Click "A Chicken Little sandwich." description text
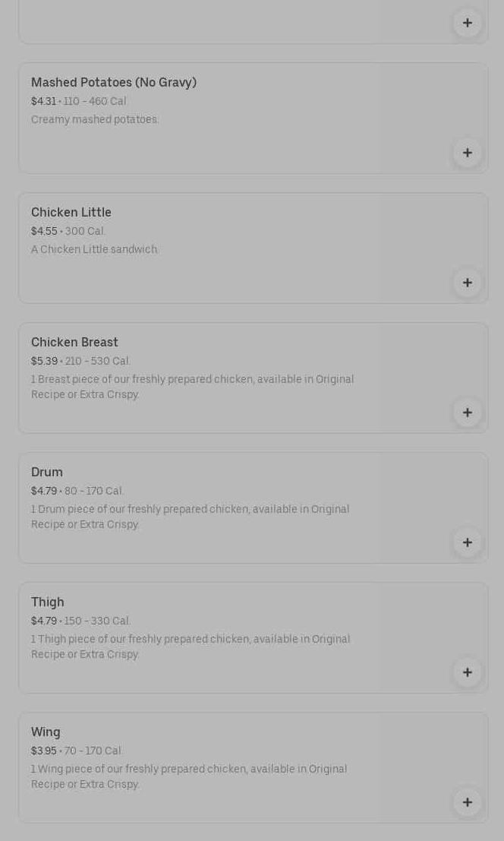Viewport: 504px width, 841px height. pyautogui.click(x=95, y=249)
